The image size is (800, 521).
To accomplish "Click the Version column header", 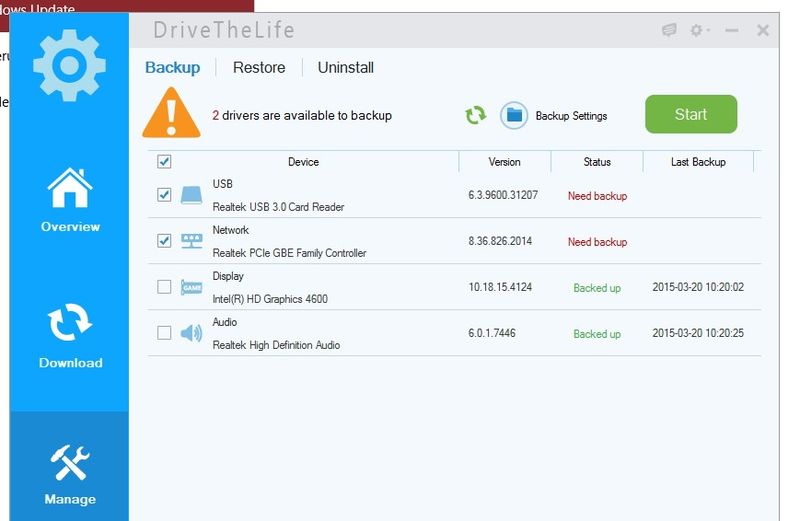I will click(504, 162).
